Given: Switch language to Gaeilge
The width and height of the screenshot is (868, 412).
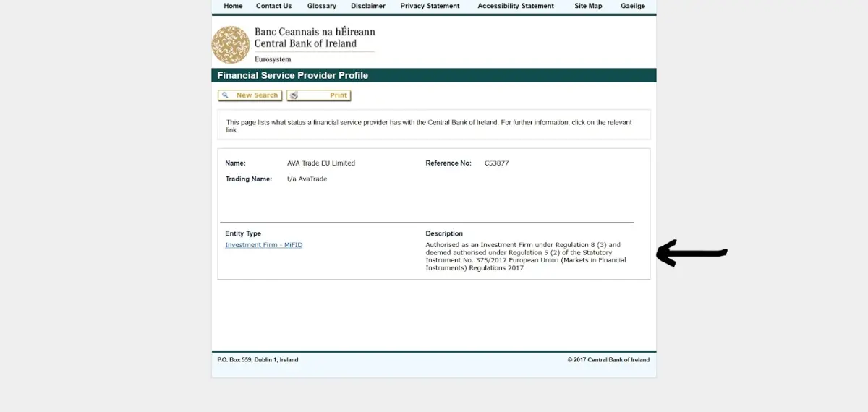Looking at the screenshot, I should [633, 6].
